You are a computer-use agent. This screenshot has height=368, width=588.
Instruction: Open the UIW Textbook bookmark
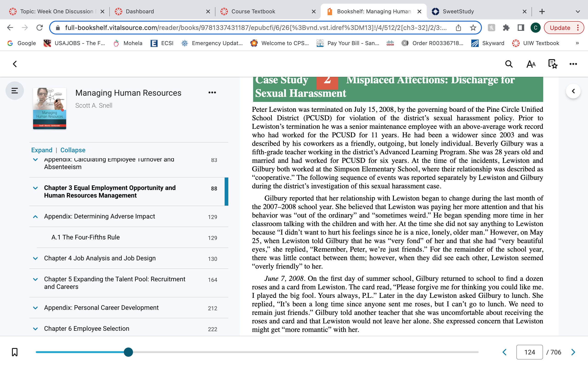tap(536, 43)
